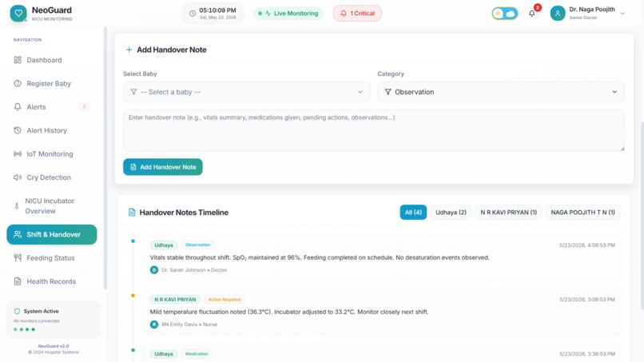Image resolution: width=644 pixels, height=362 pixels.
Task: Navigate to Alert History
Action: point(52,130)
